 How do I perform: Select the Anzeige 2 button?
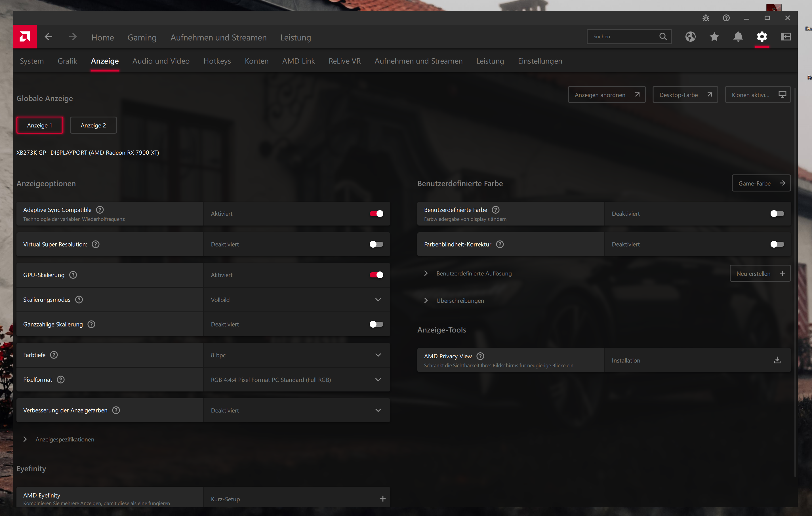click(x=93, y=125)
